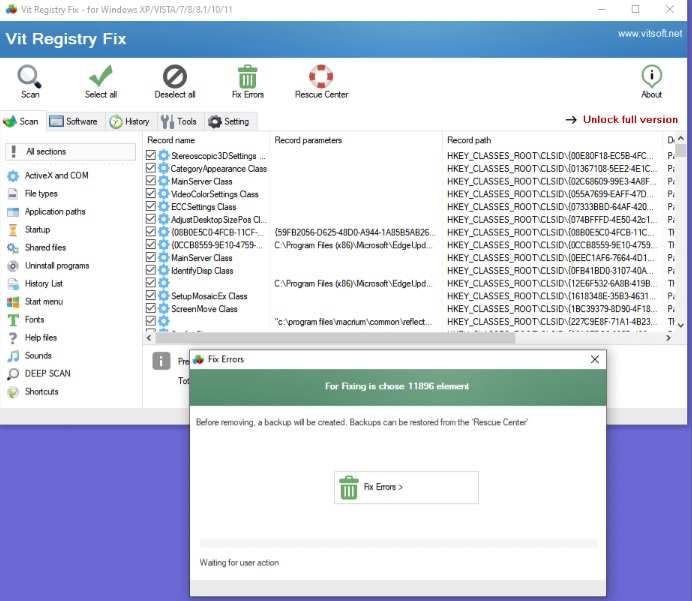Open the About info icon
The width and height of the screenshot is (692, 601).
(651, 79)
